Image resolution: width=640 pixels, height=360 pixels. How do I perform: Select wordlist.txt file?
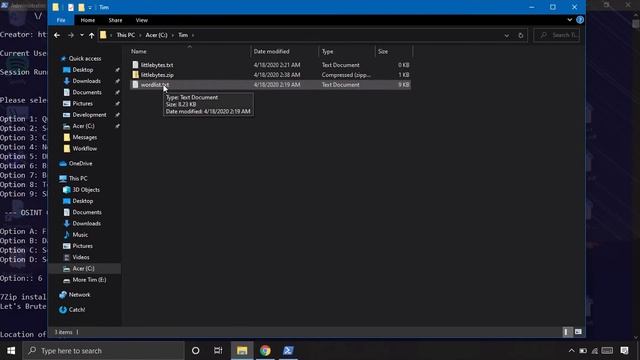click(155, 84)
